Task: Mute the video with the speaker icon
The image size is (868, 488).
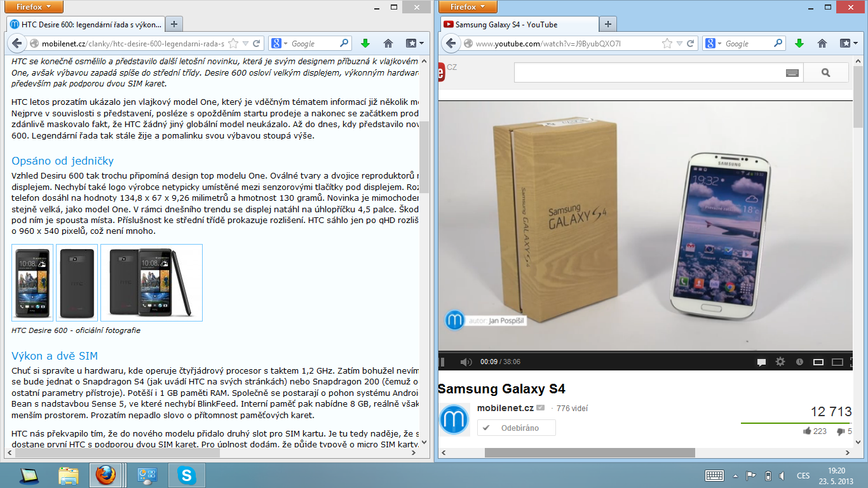Action: [466, 361]
